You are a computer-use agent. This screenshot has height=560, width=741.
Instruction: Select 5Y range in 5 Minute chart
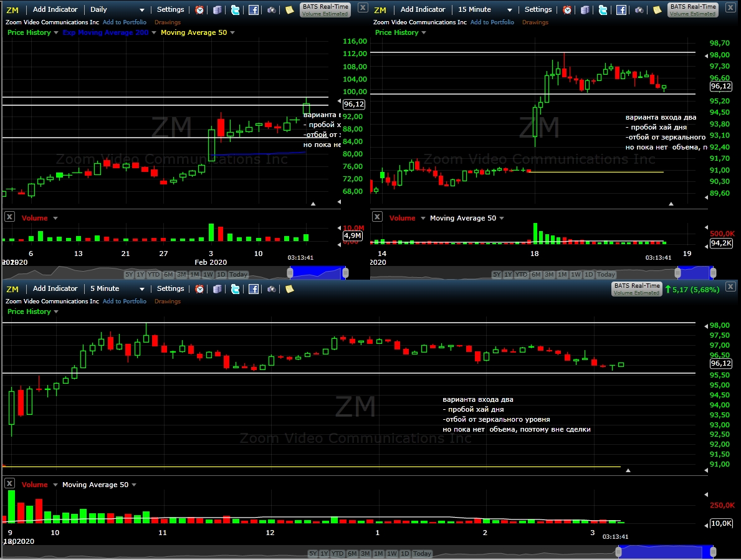[313, 553]
